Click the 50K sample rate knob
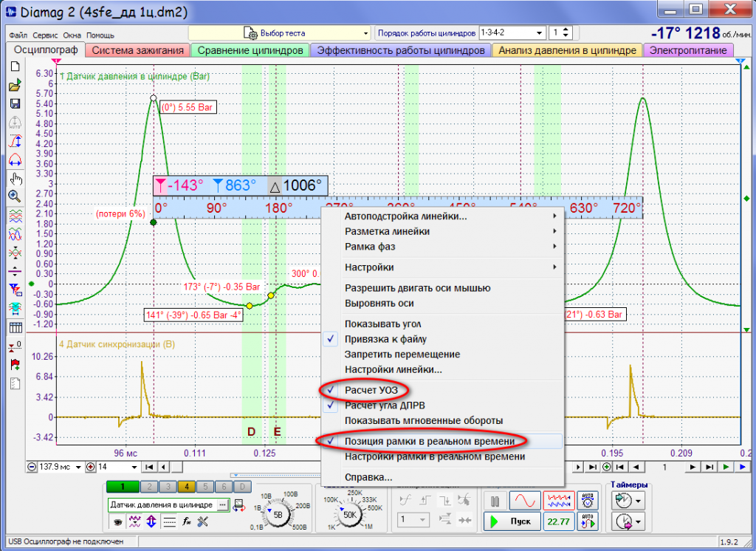 pos(349,514)
